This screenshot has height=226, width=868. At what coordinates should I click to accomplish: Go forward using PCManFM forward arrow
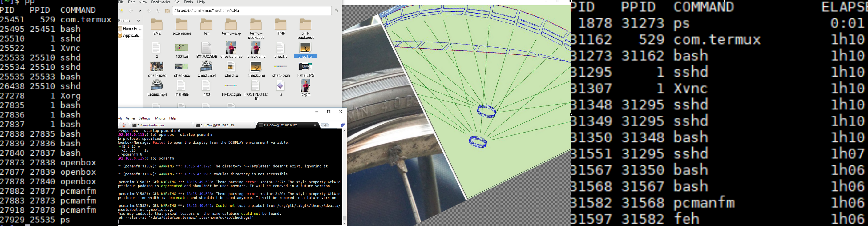pyautogui.click(x=149, y=11)
